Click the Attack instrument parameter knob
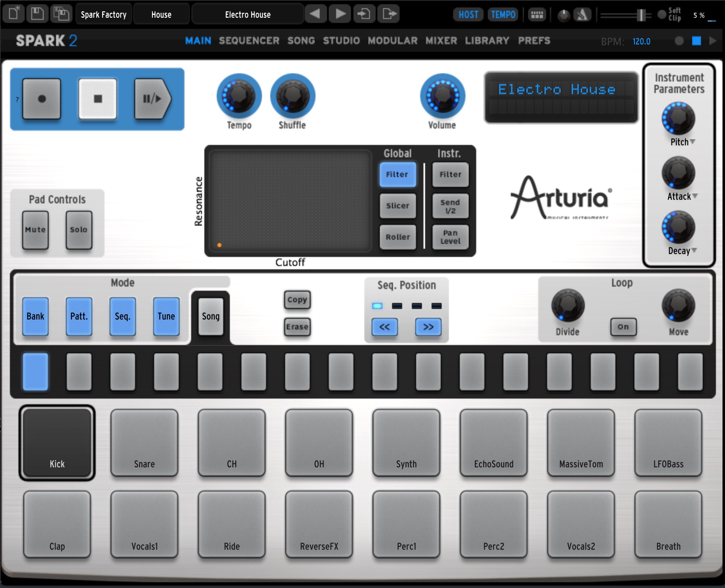This screenshot has width=725, height=588. point(678,173)
